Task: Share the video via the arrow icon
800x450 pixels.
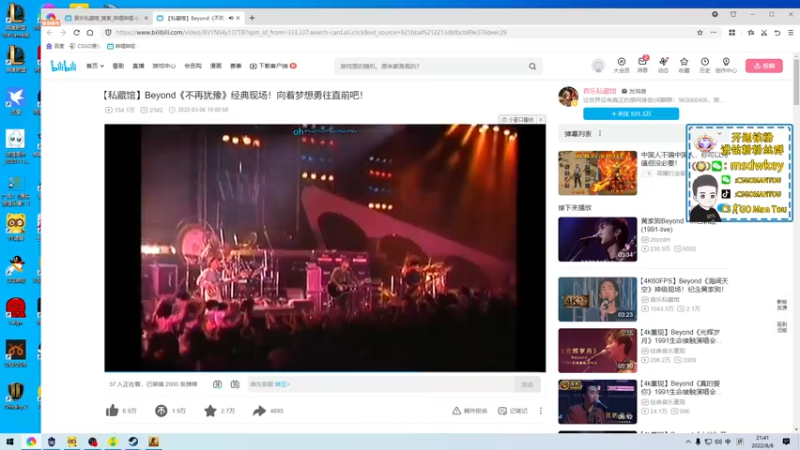Action: (x=259, y=411)
